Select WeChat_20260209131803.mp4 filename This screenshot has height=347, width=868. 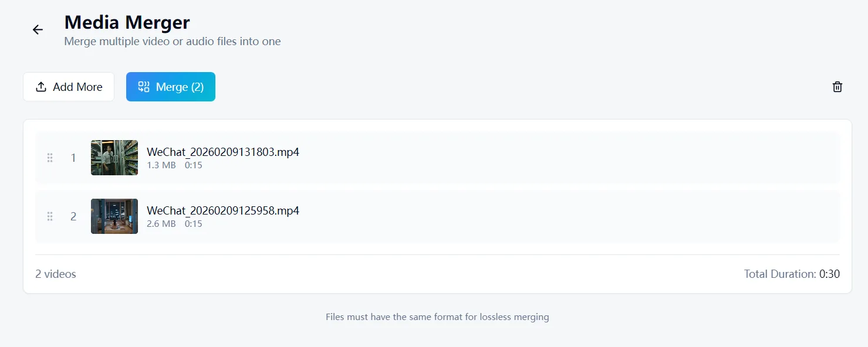point(223,152)
